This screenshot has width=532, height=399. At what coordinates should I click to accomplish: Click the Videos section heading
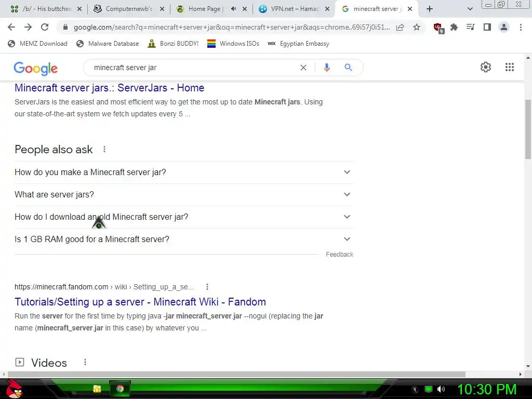click(49, 363)
